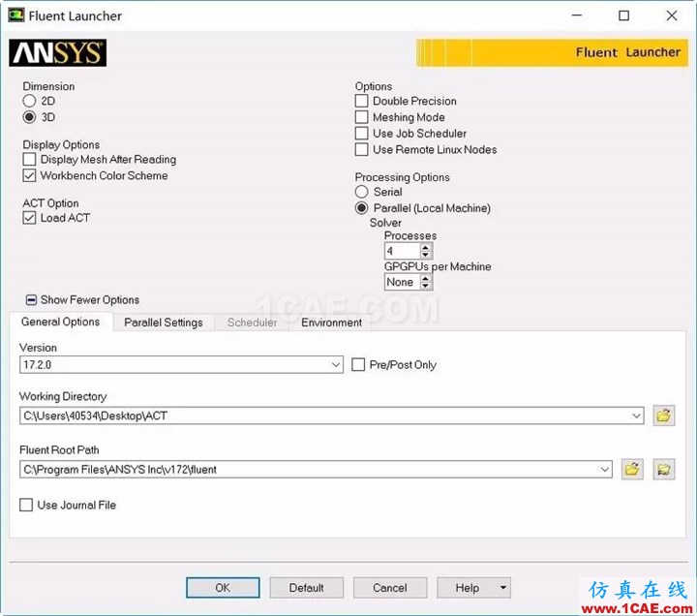Check Use Job Scheduler
The width and height of the screenshot is (697, 616).
(x=361, y=134)
